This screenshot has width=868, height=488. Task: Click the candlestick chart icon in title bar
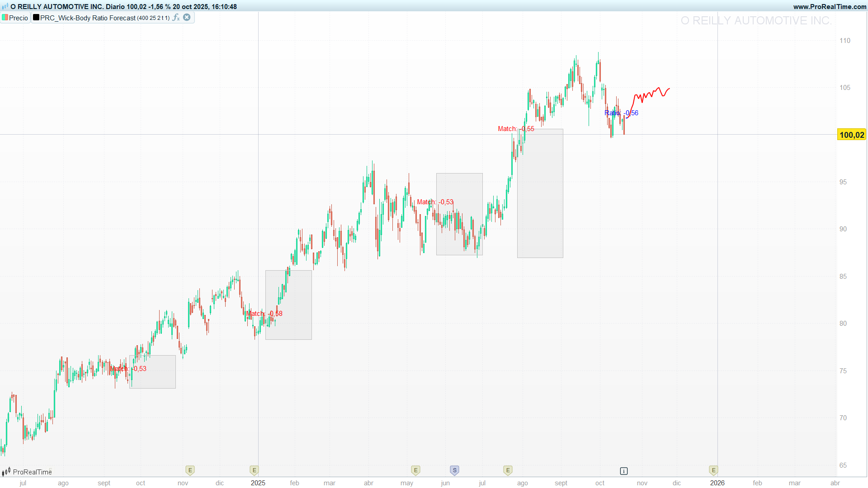[x=5, y=7]
